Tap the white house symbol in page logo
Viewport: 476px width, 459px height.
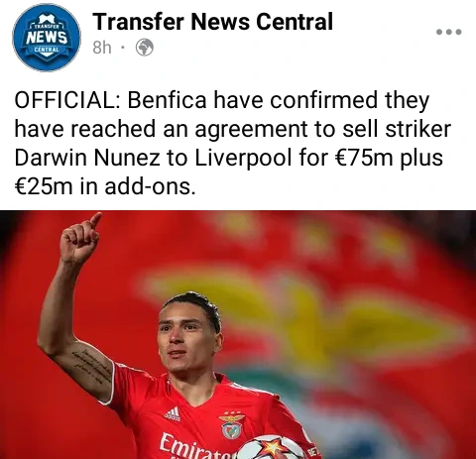[x=47, y=20]
